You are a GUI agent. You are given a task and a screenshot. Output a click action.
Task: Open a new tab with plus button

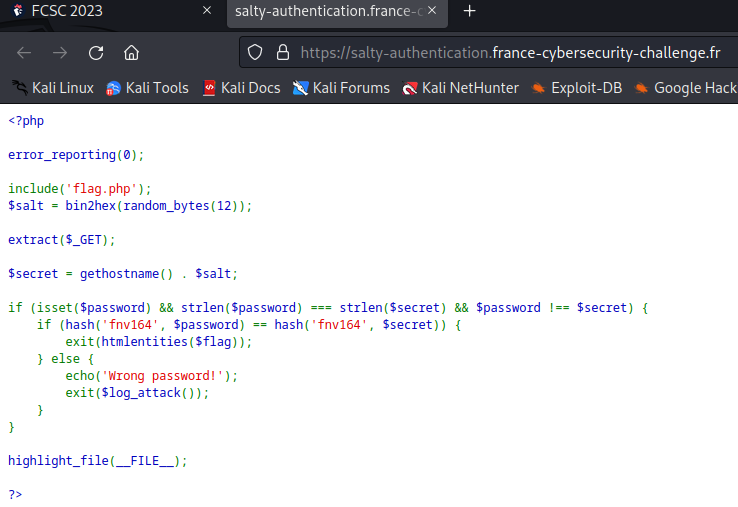pyautogui.click(x=469, y=11)
